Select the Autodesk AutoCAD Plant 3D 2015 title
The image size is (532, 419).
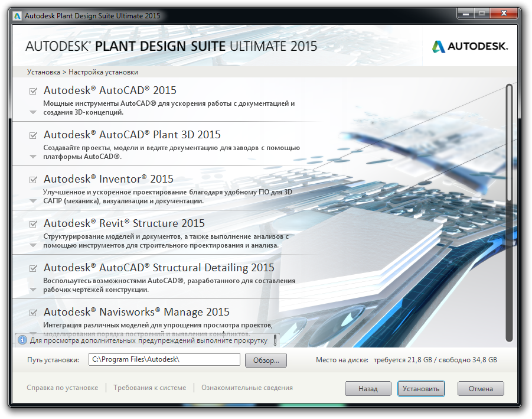pos(132,135)
